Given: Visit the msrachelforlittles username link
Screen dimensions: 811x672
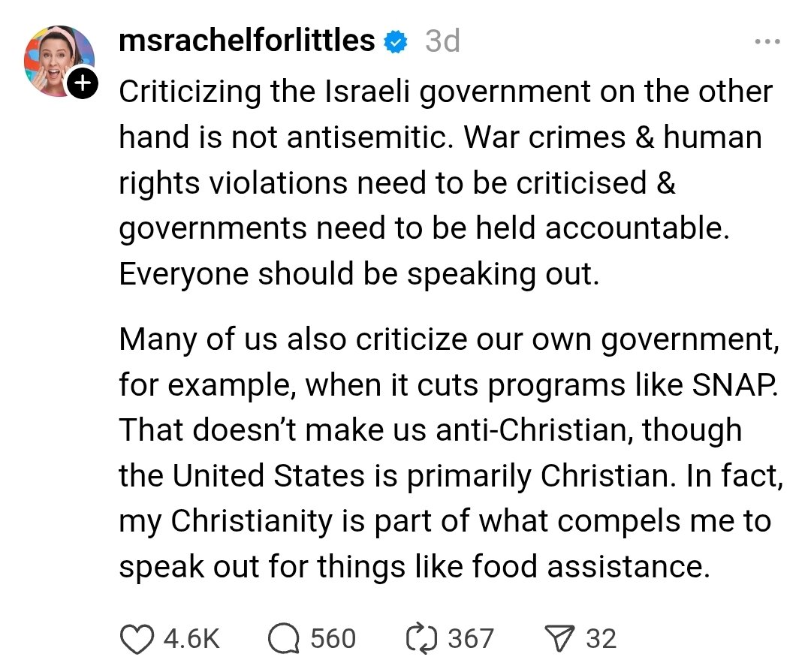Looking at the screenshot, I should point(247,41).
